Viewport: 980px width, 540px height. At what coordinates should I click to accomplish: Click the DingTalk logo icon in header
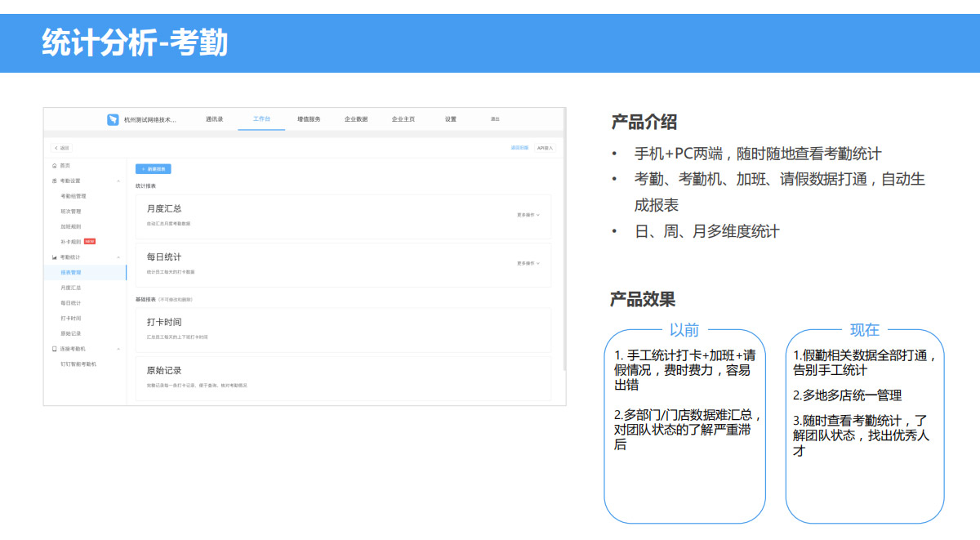pyautogui.click(x=113, y=119)
